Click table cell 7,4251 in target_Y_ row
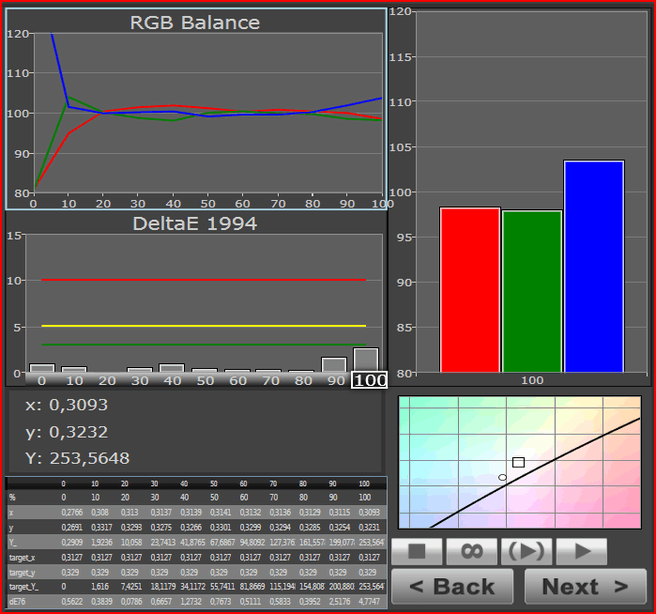656x614 pixels. [x=132, y=586]
